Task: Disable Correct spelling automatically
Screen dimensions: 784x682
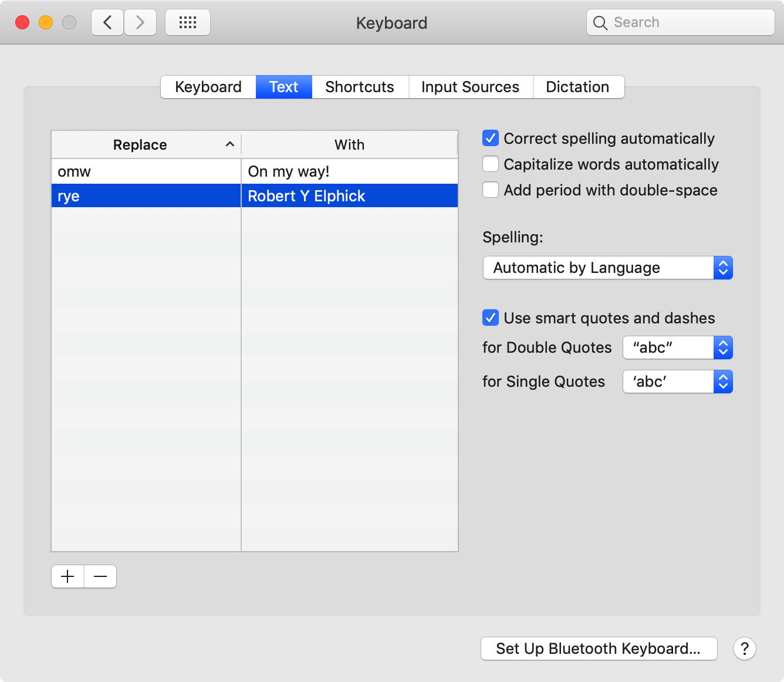Action: click(491, 139)
